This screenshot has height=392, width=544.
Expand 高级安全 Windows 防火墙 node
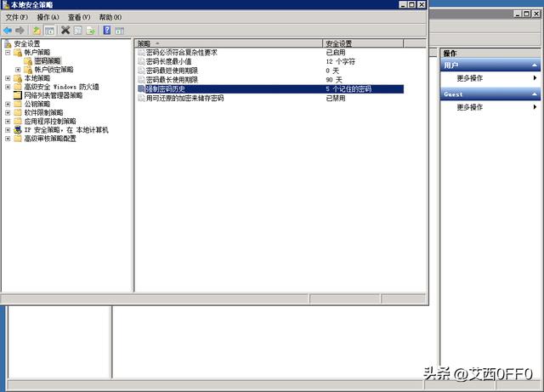8,87
